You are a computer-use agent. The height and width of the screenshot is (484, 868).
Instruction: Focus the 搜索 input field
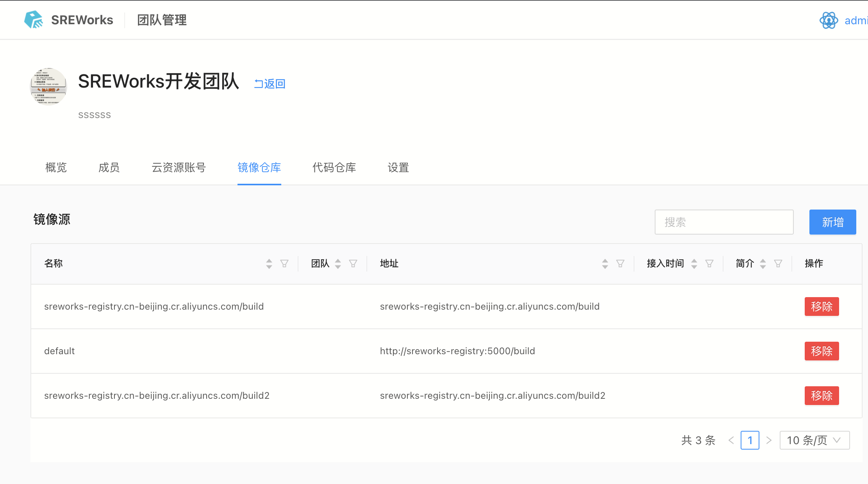click(x=724, y=222)
